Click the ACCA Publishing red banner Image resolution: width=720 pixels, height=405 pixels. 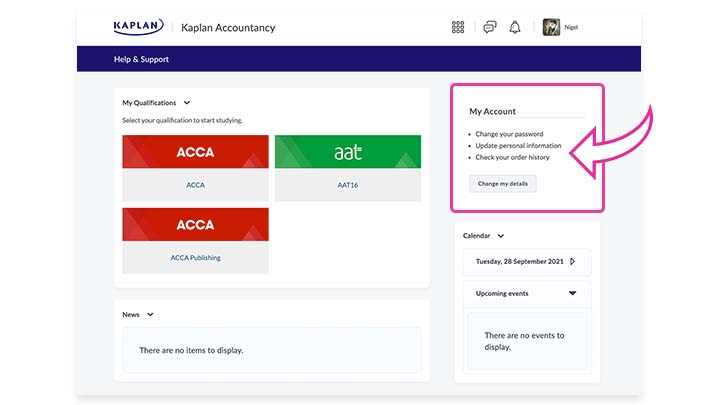(x=195, y=224)
